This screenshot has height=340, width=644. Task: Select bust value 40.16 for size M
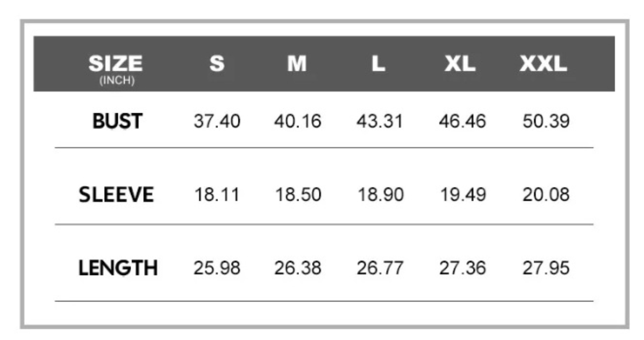298,121
